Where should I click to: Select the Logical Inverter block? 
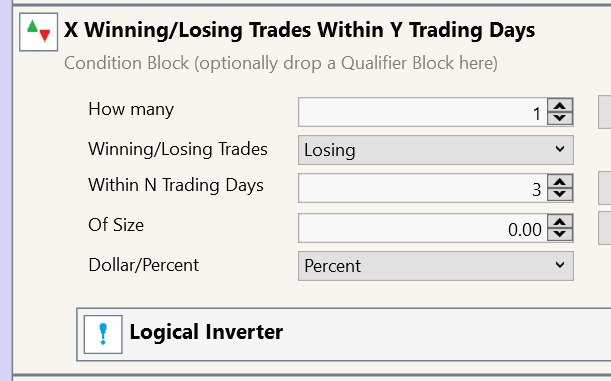tap(344, 334)
